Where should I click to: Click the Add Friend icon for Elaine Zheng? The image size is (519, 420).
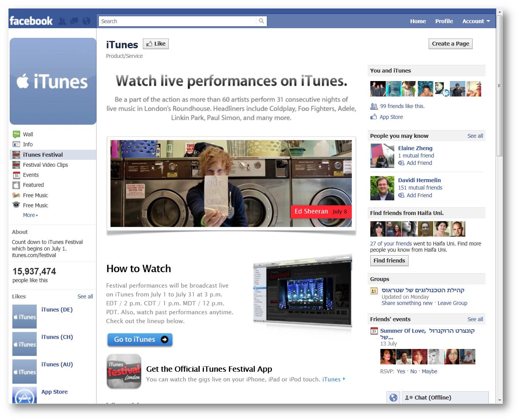(401, 163)
